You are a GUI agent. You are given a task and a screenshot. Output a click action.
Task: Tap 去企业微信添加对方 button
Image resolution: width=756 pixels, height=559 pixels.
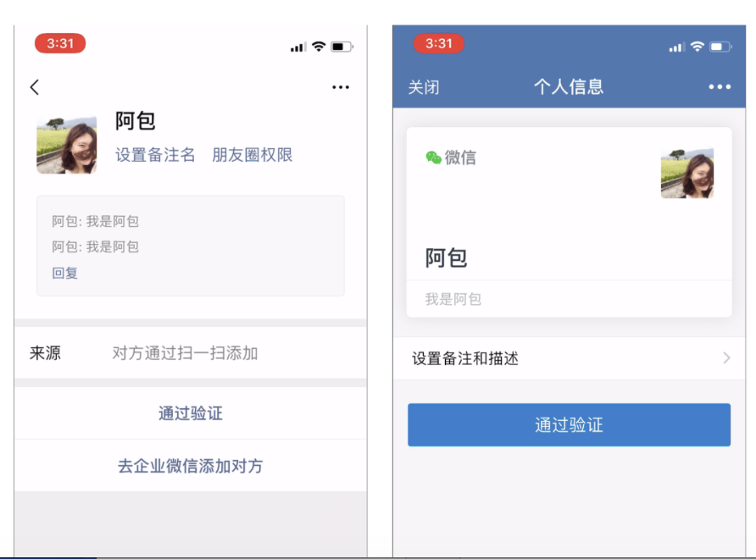[191, 466]
